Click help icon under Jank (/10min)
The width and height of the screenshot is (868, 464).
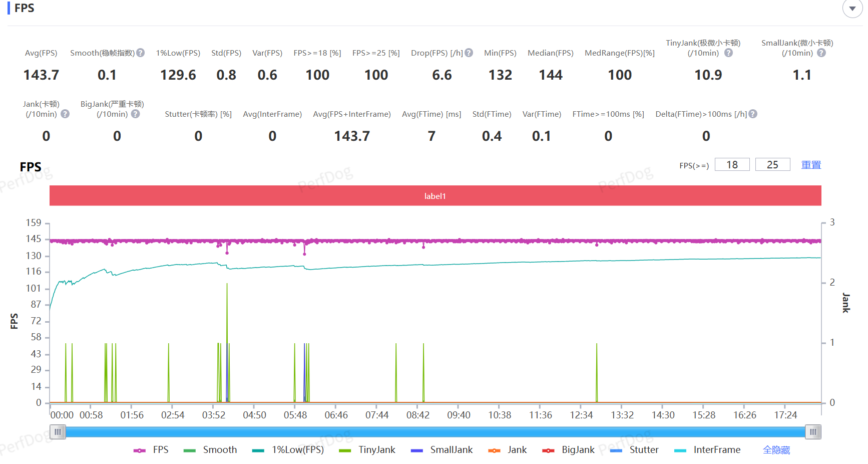tap(65, 114)
